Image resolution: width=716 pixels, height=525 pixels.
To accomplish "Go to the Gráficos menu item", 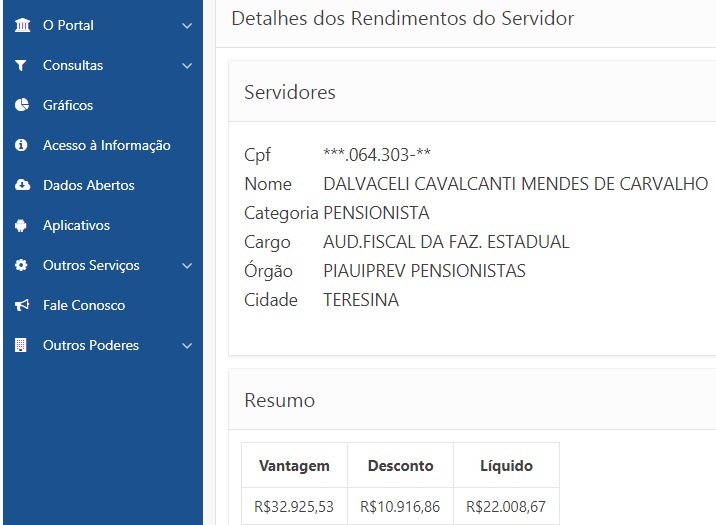I will pyautogui.click(x=103, y=105).
